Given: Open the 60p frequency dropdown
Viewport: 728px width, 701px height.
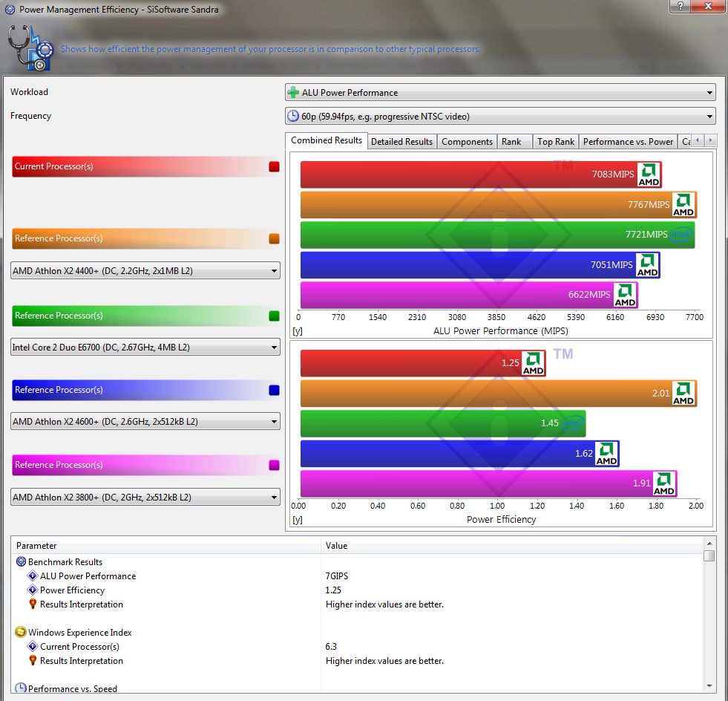Looking at the screenshot, I should pyautogui.click(x=500, y=116).
